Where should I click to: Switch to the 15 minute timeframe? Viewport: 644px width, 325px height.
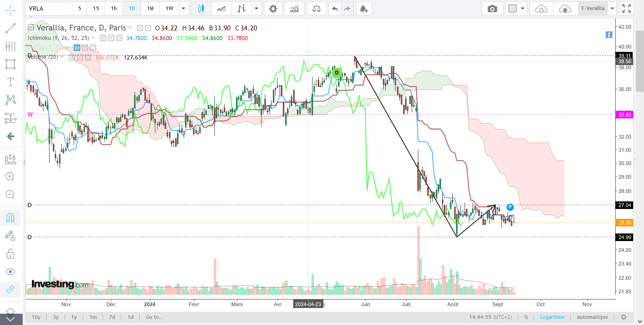(96, 9)
